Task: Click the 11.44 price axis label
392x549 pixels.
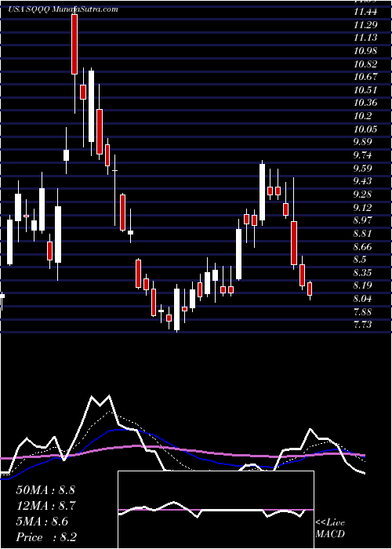Action: (365, 12)
